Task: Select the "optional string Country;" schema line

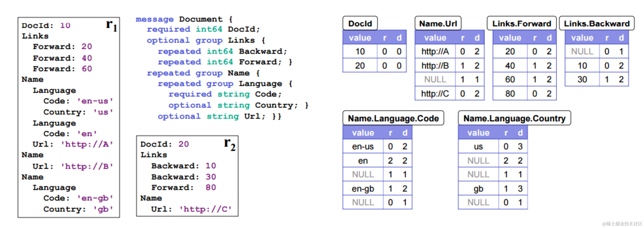Action: tap(233, 105)
